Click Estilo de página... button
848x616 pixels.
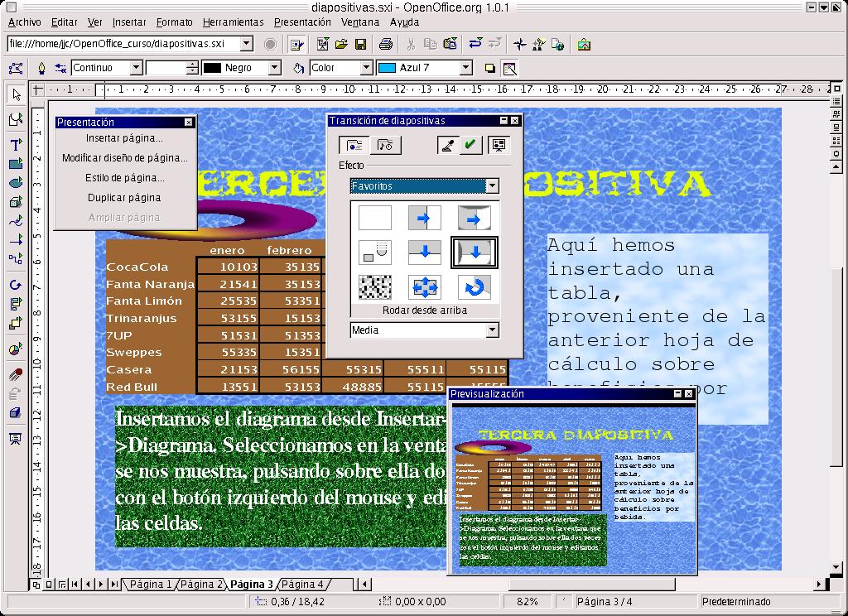point(124,178)
